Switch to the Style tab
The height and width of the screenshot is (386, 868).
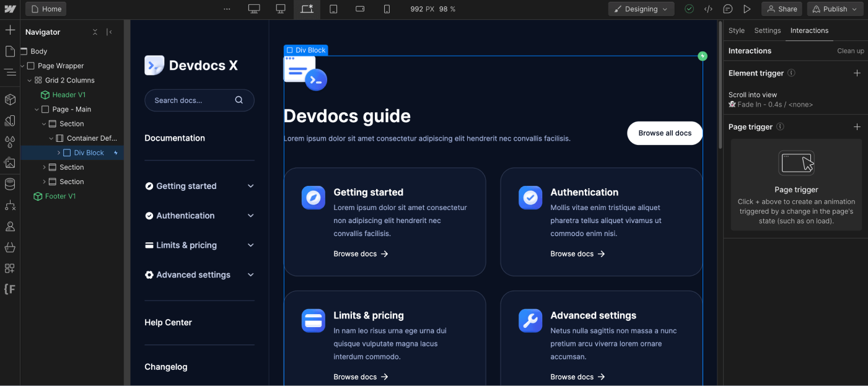[x=736, y=30]
